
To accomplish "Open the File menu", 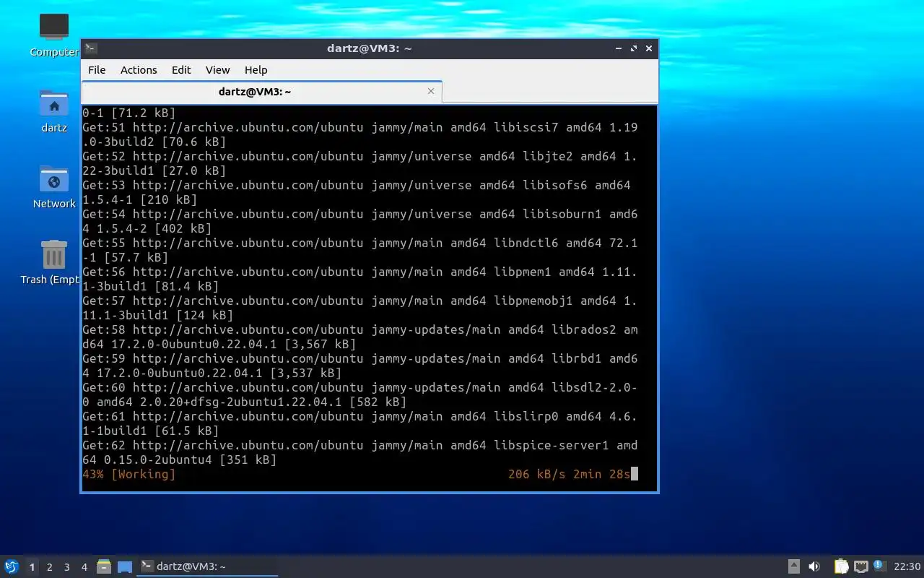I will coord(97,70).
